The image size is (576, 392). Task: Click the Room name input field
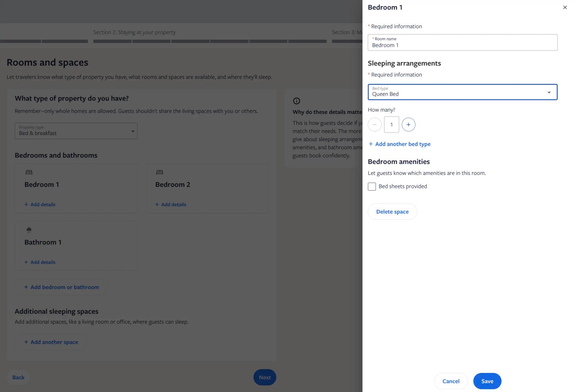(463, 42)
